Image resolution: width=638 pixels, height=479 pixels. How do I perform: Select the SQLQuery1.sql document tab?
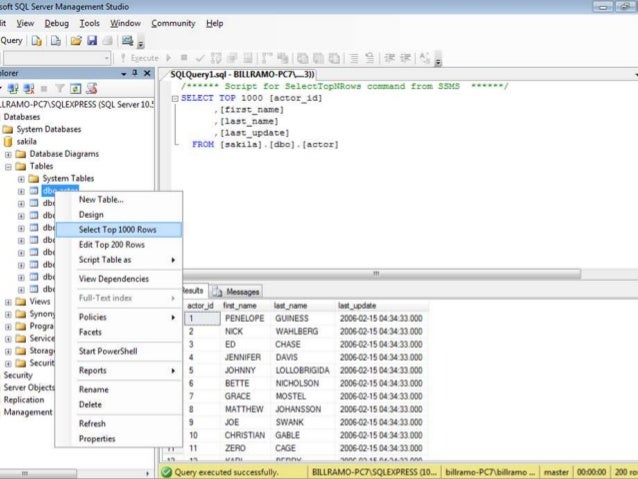point(241,74)
